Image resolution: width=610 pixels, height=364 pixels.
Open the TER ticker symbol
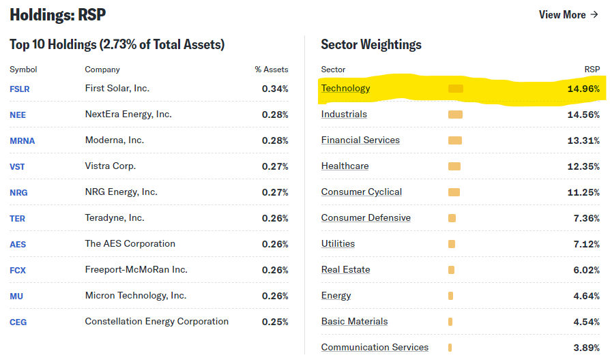tap(17, 218)
